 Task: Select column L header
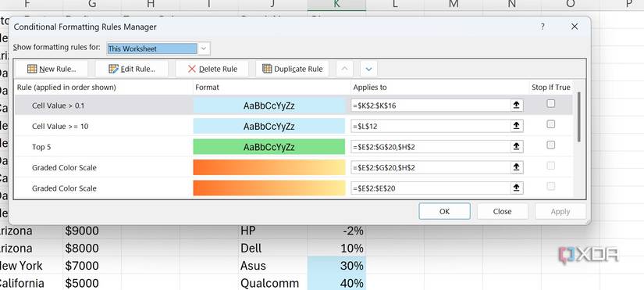pos(395,4)
